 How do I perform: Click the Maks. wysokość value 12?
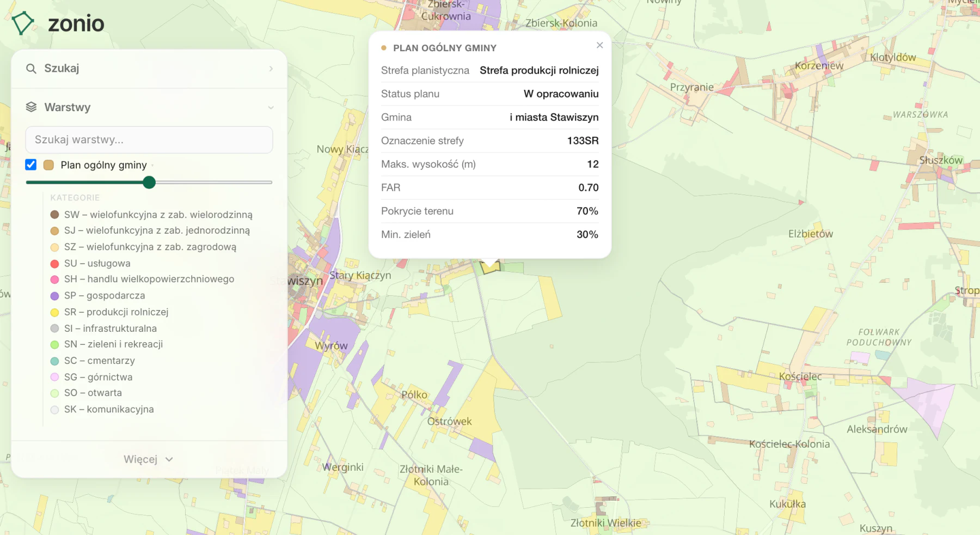click(x=592, y=164)
